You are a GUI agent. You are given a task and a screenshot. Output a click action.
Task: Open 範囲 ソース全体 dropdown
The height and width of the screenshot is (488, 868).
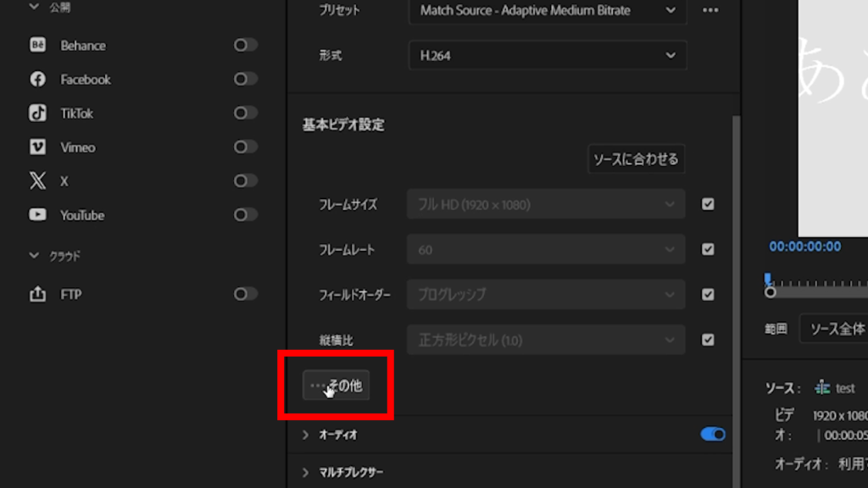pos(834,329)
